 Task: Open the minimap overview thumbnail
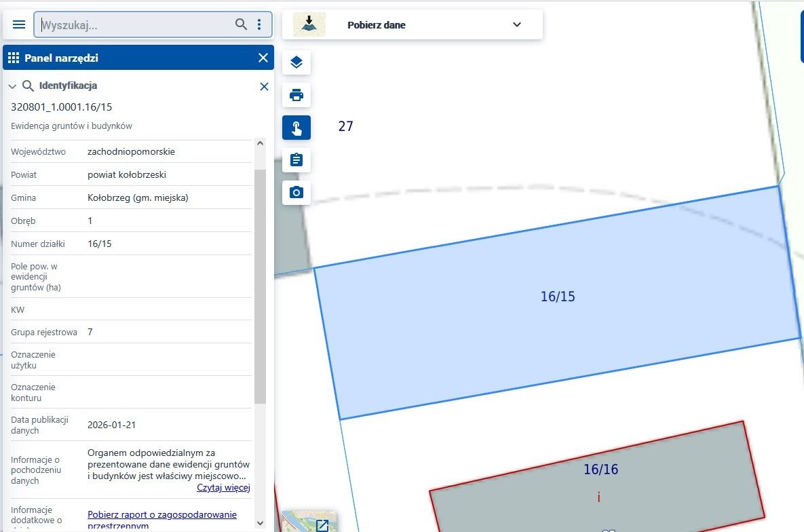[309, 522]
